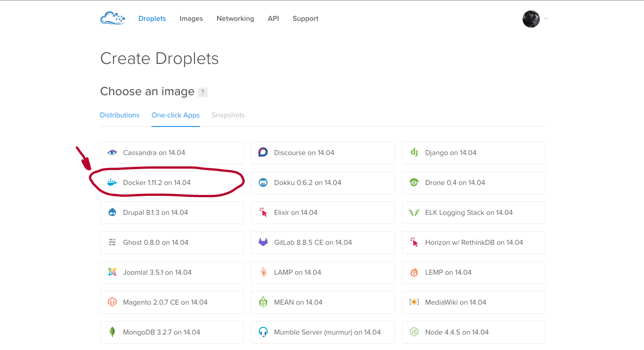
Task: Click the Elixir cursor icon
Action: pos(263,213)
